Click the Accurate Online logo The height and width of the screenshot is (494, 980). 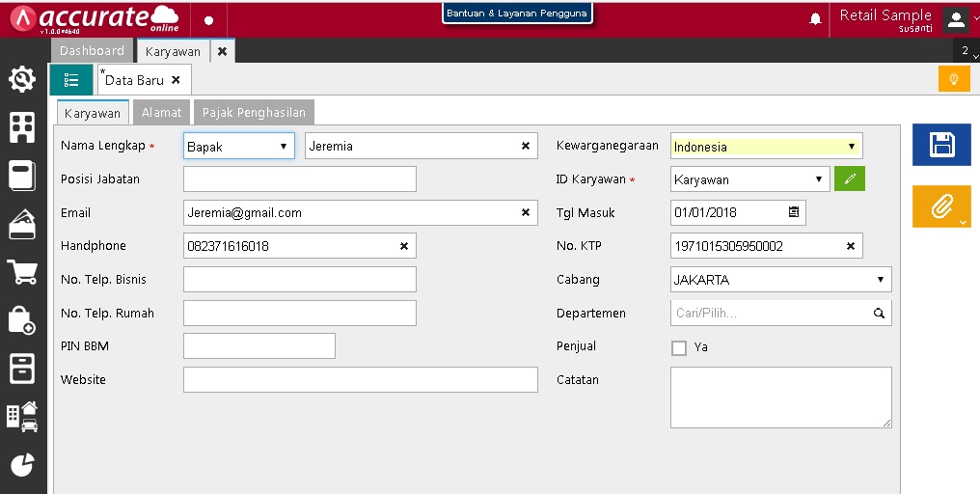[x=95, y=19]
